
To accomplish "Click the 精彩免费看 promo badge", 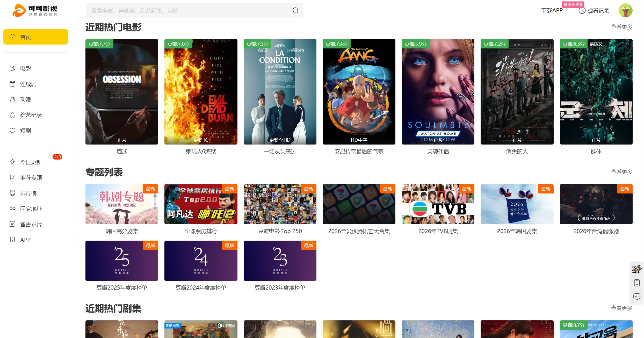I will pos(573,4).
